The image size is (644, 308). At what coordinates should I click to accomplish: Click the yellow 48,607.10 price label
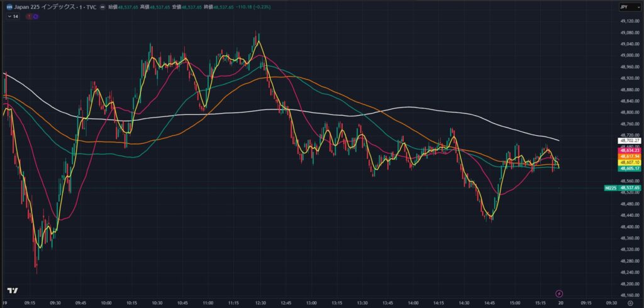[629, 162]
